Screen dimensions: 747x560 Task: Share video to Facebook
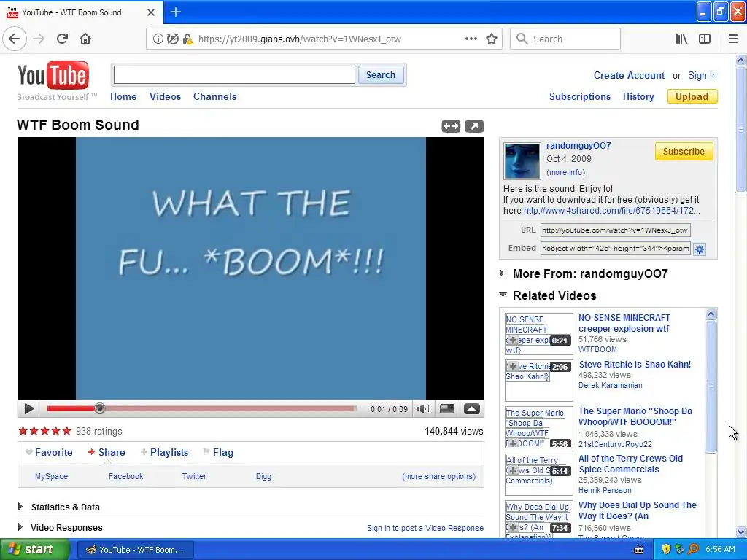tap(125, 476)
